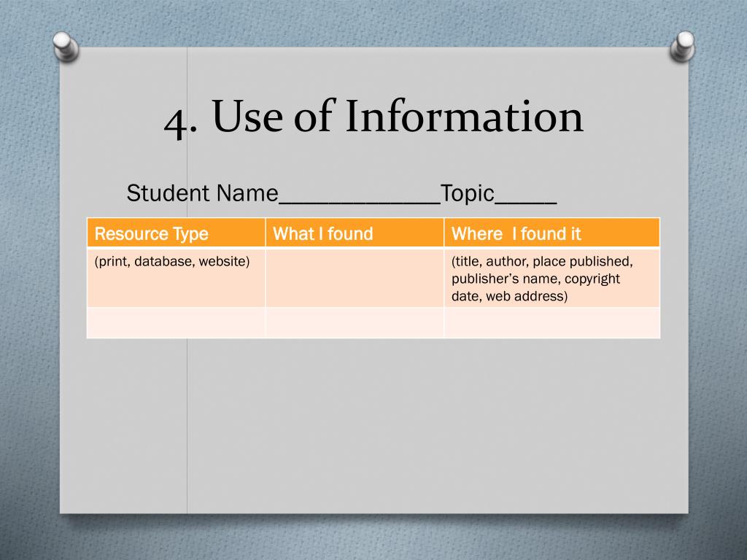Viewport: 747px width, 560px height.
Task: Select the 'Resource Type' header cell
Action: pyautogui.click(x=176, y=233)
